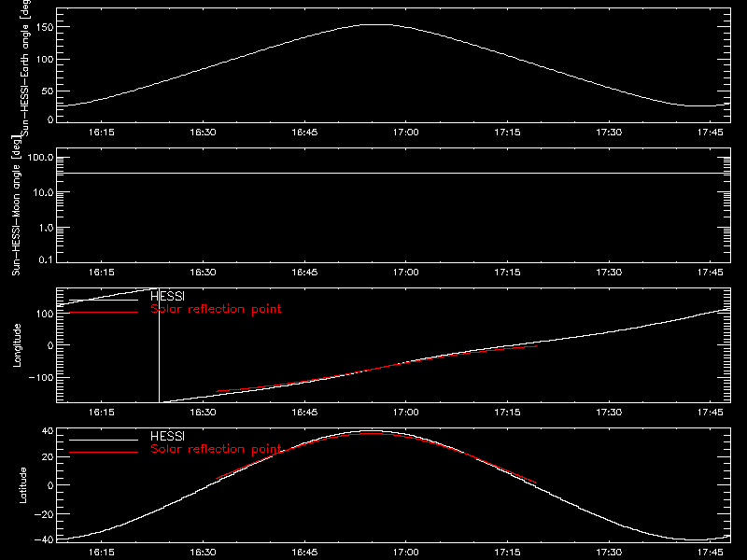Click 16:15 under the Earth angle plot
The height and width of the screenshot is (560, 747).
pyautogui.click(x=102, y=132)
